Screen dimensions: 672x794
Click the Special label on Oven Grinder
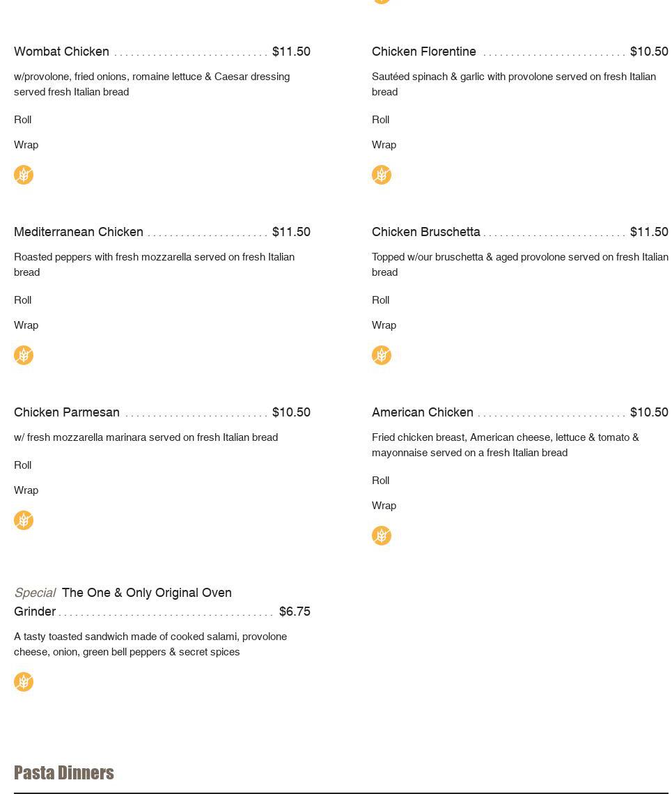(x=35, y=593)
